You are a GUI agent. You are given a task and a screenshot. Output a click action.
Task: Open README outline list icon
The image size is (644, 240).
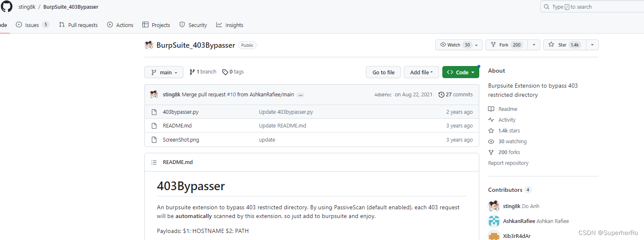(x=154, y=162)
